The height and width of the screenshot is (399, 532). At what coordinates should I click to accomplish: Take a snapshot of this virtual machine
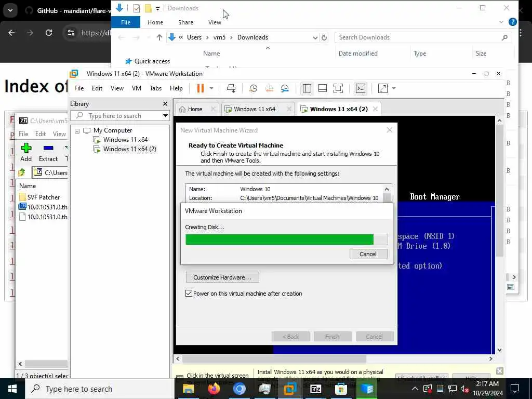tap(253, 88)
